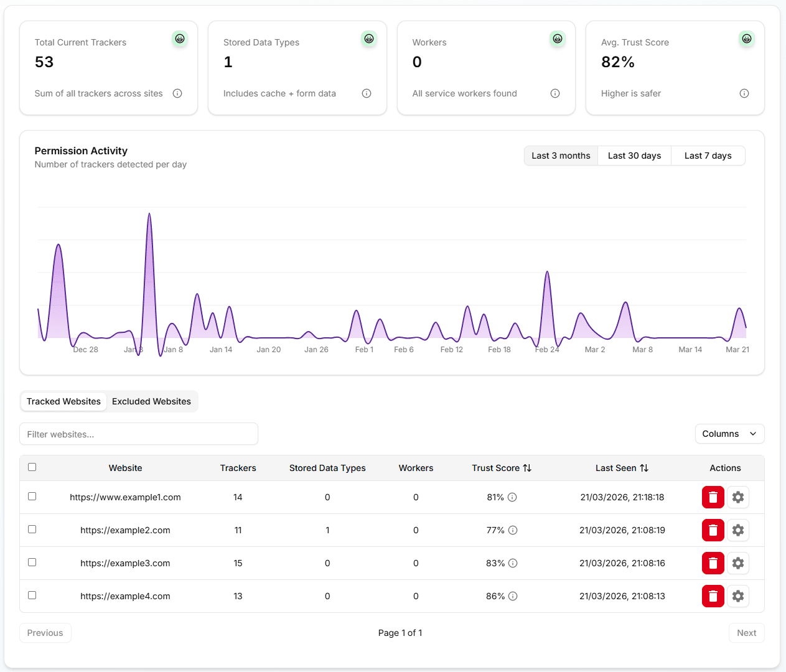Switch to the Excluded Websites tab
The image size is (786, 672).
(x=151, y=401)
